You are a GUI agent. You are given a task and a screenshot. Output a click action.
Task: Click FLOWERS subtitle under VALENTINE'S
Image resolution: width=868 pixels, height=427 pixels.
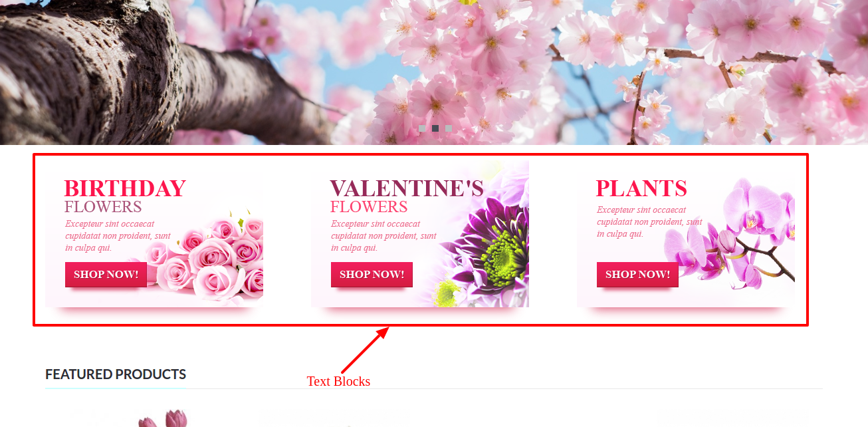tap(369, 207)
